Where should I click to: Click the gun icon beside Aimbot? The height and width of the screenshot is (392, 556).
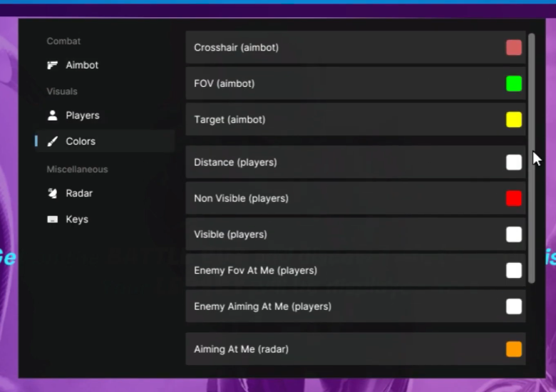(x=52, y=66)
